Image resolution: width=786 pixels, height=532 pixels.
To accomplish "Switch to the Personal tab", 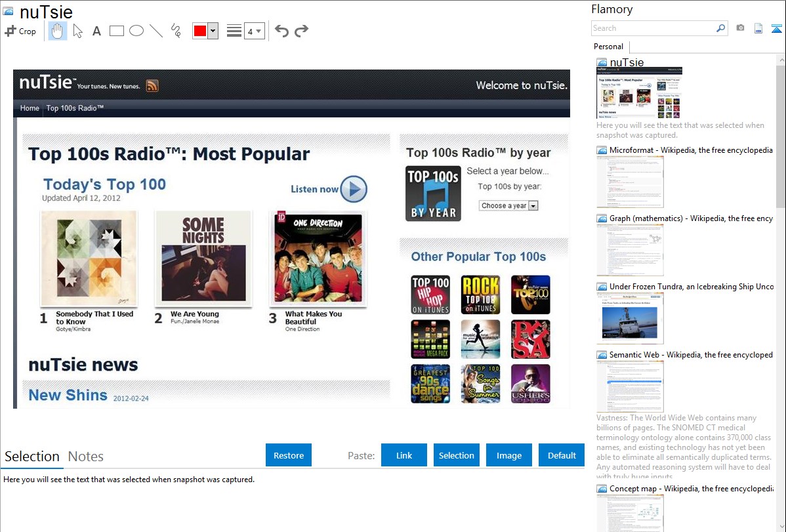I will [x=609, y=47].
